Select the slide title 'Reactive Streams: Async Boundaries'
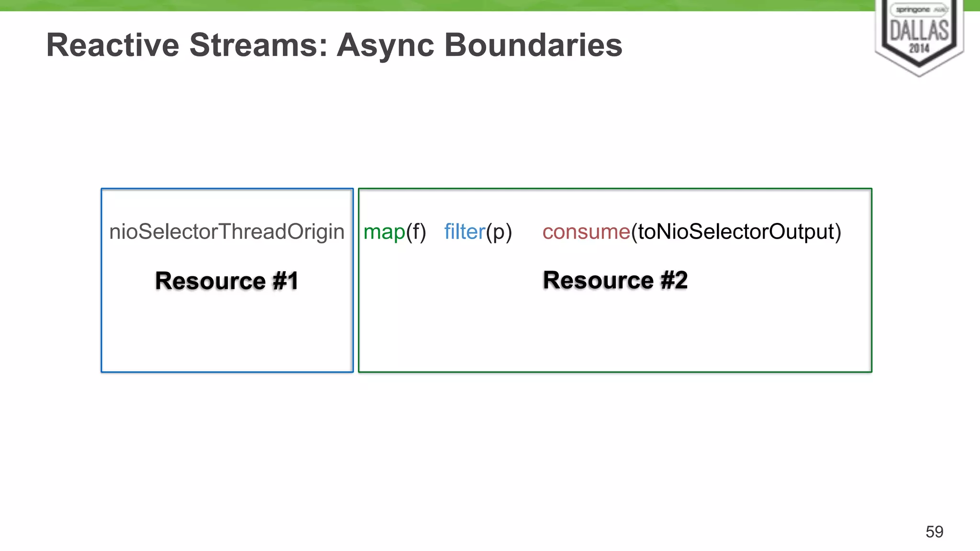Screen dimensions: 980x551 [x=334, y=45]
